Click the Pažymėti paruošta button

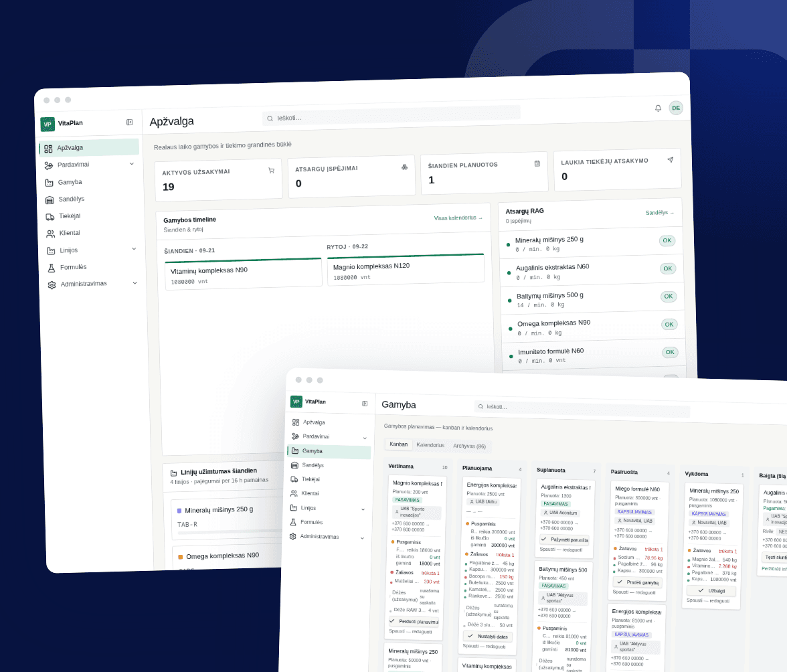tap(564, 539)
